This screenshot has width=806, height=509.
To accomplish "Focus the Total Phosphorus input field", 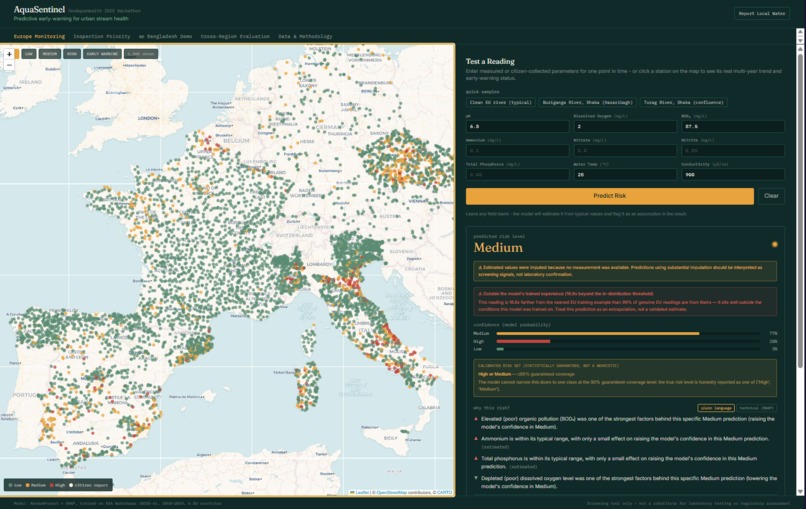I will [518, 175].
